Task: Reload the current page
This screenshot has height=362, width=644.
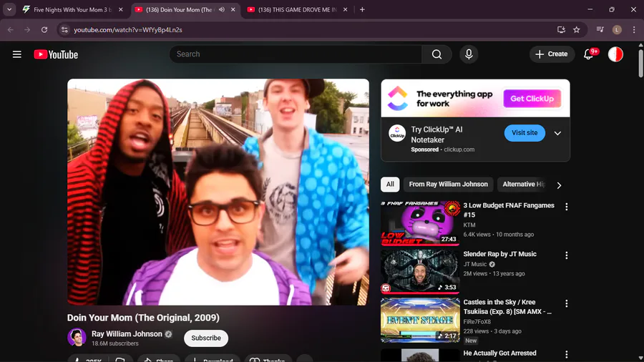Action: (x=44, y=29)
